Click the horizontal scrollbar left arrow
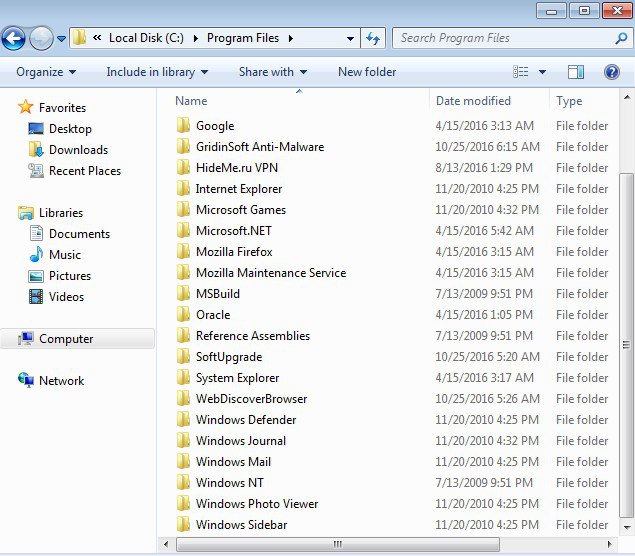 [166, 544]
